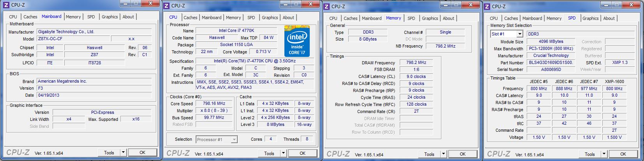Click the Specification i7-4770K CPU field
Screen dimensions: 644x161
point(254,61)
